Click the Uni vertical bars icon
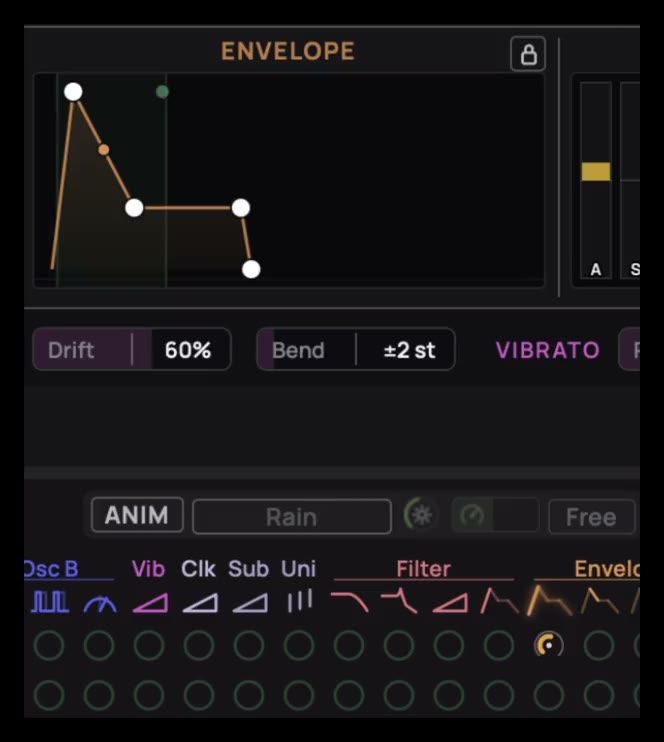664x742 pixels. click(x=300, y=601)
